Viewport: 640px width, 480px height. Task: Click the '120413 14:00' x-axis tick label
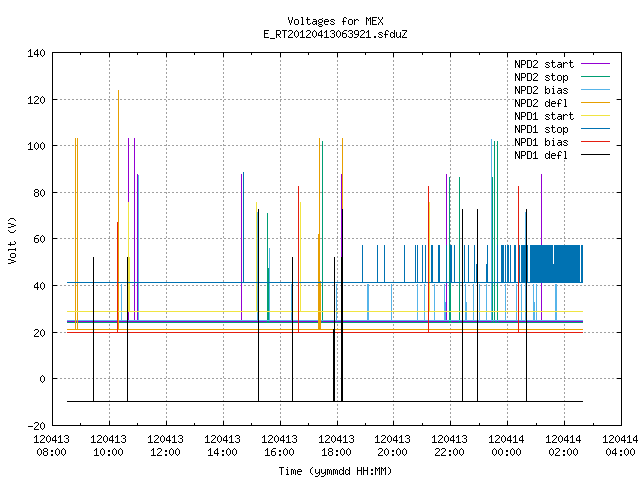pyautogui.click(x=222, y=446)
